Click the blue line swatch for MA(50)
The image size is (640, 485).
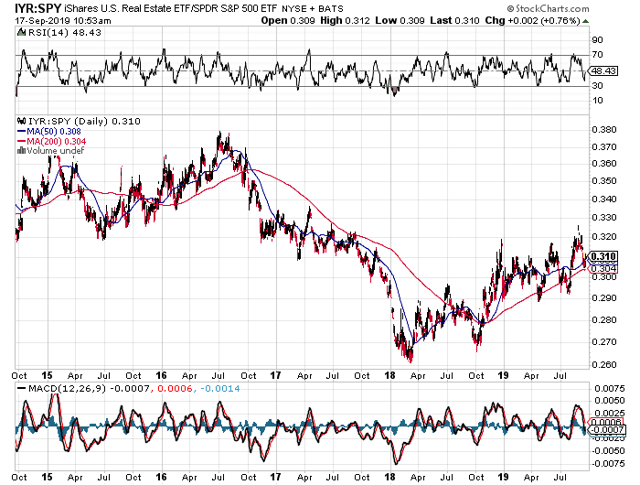[x=22, y=131]
